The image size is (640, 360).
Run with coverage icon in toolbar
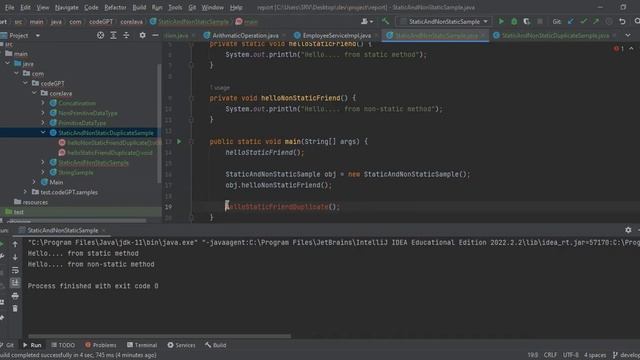[527, 21]
